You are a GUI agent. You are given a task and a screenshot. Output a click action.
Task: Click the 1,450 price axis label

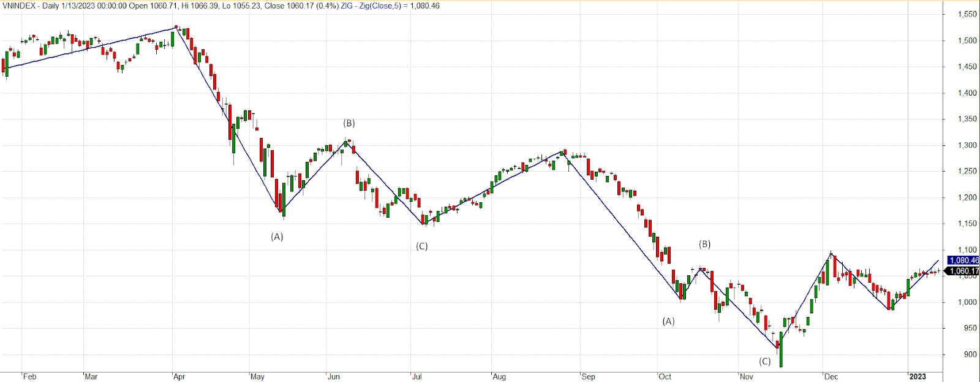click(967, 67)
